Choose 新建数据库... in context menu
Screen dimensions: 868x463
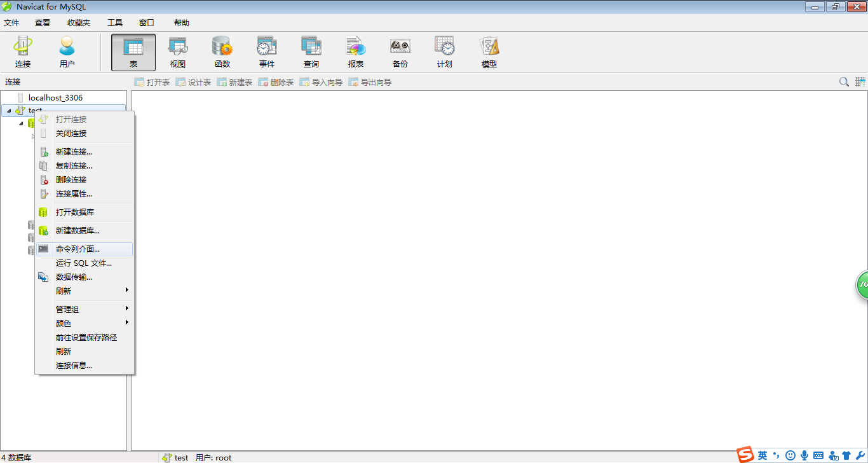click(85, 231)
